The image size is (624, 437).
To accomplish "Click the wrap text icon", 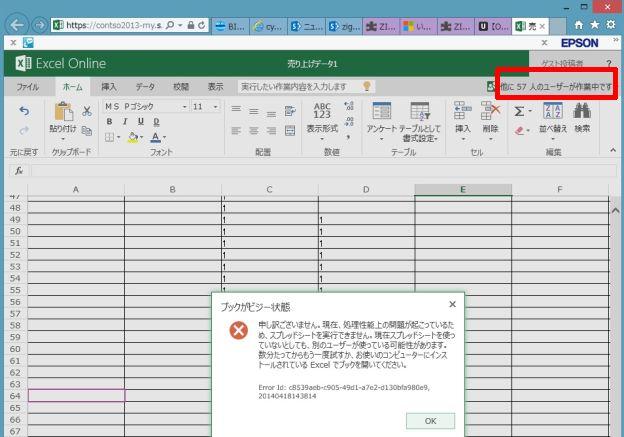I will [291, 111].
